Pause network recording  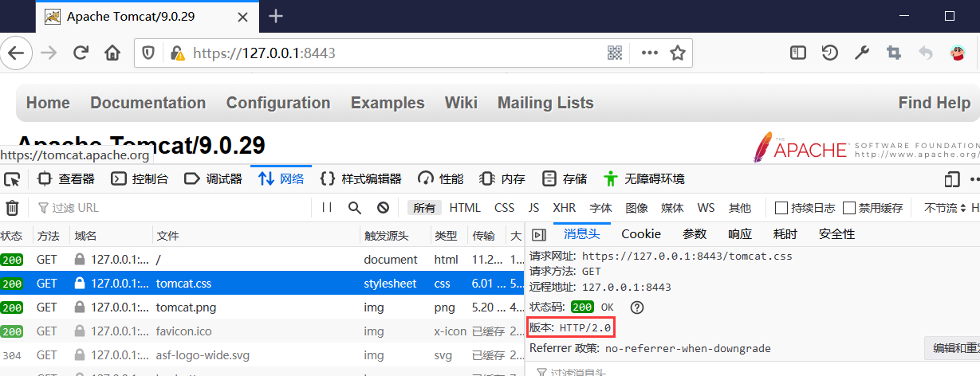[327, 208]
